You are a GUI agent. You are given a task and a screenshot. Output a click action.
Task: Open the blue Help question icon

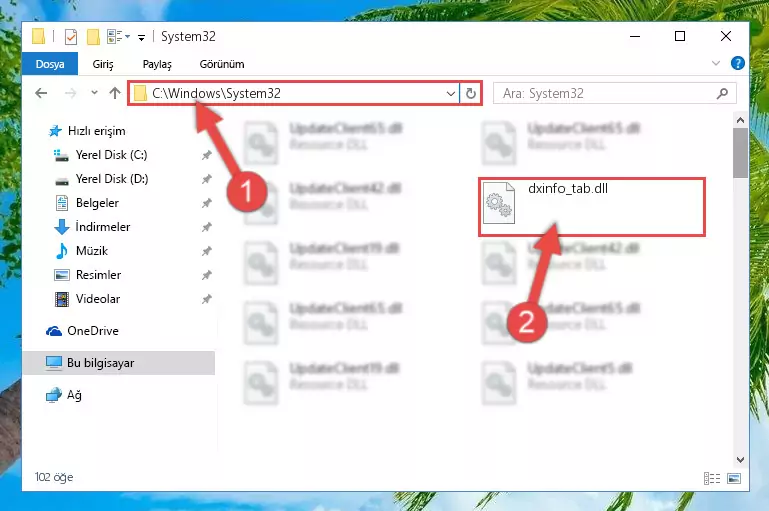(x=737, y=63)
